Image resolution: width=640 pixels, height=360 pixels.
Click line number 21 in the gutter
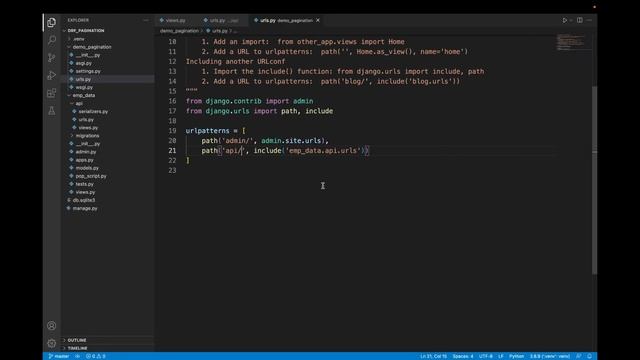pos(172,151)
